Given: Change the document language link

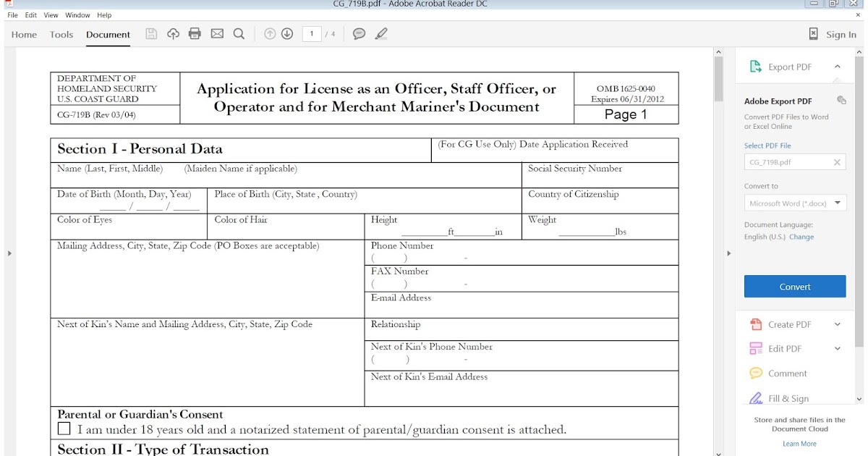Looking at the screenshot, I should pos(801,237).
